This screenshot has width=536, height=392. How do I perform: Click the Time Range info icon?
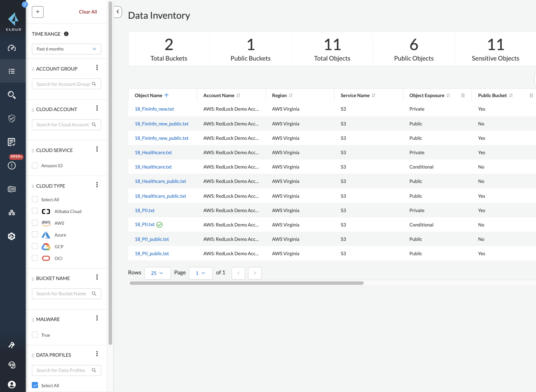pyautogui.click(x=66, y=34)
